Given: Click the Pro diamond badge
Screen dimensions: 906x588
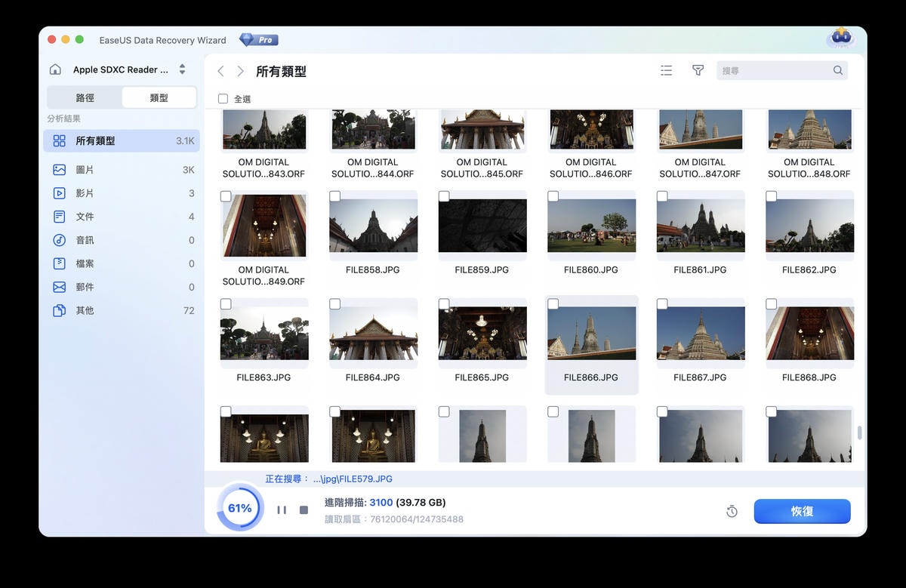Looking at the screenshot, I should 258,39.
